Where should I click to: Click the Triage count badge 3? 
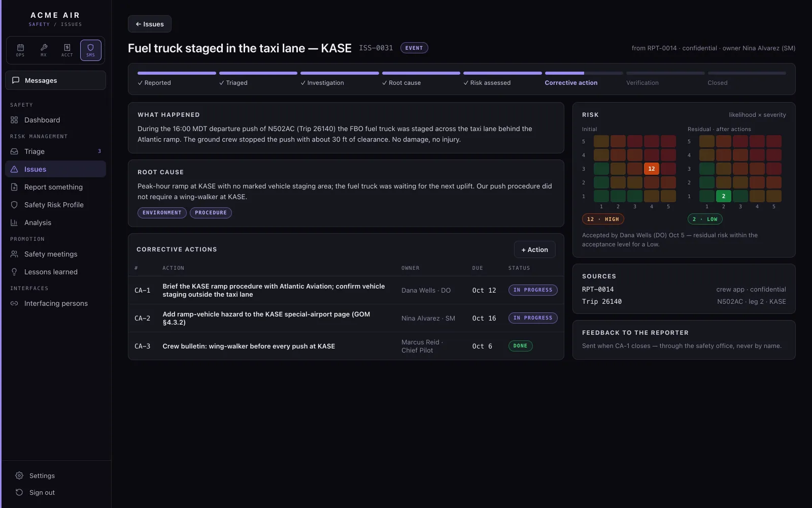click(99, 151)
